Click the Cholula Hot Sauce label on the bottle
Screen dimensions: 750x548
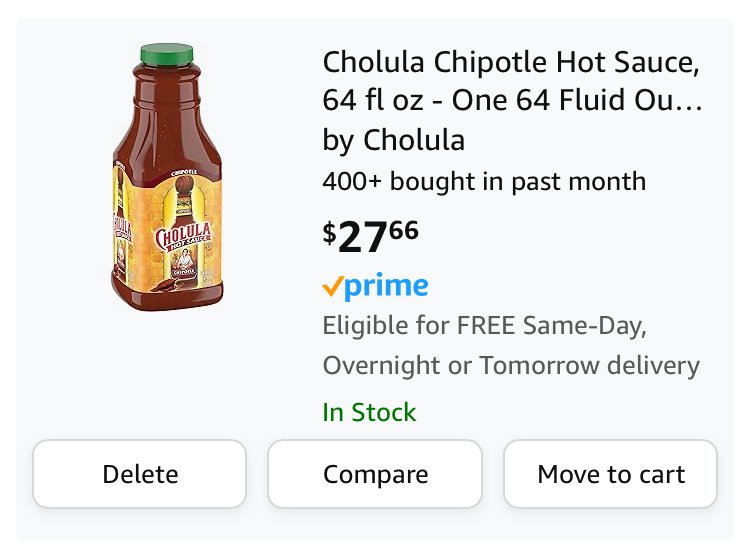(x=183, y=237)
